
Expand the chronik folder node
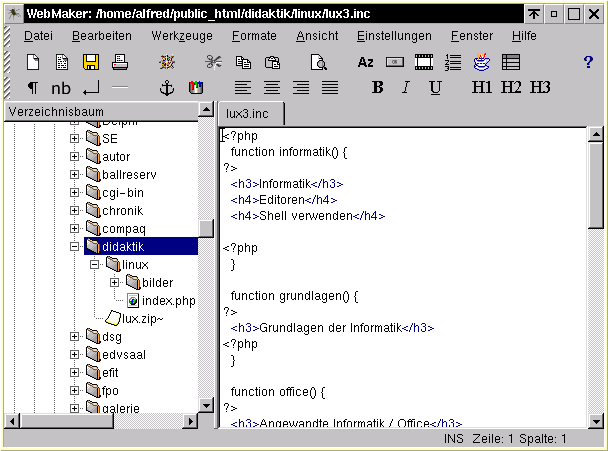[x=74, y=211]
